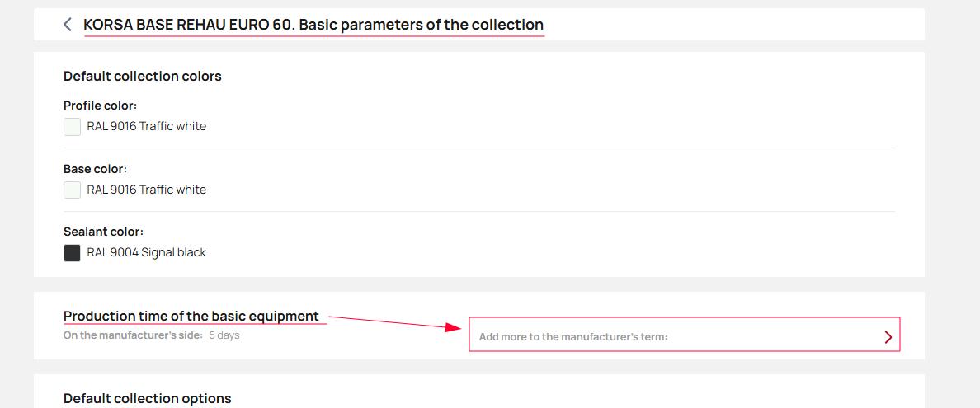The width and height of the screenshot is (980, 408).
Task: Pick the black Sealant color swatch
Action: click(73, 253)
